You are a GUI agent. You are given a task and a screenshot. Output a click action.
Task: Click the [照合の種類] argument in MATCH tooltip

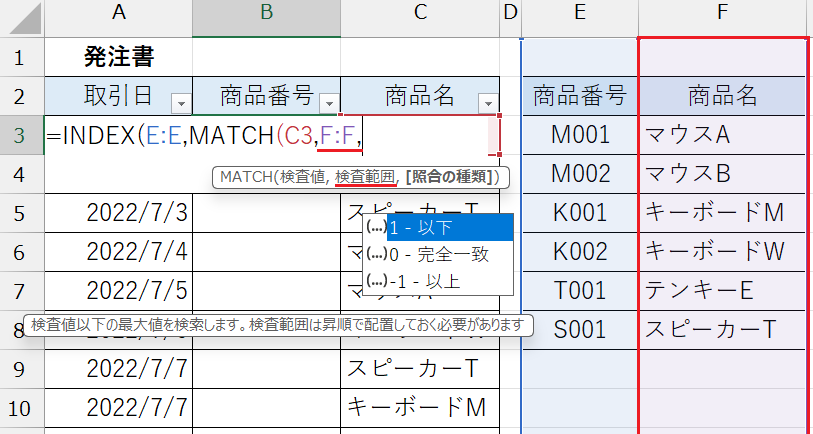tap(449, 177)
